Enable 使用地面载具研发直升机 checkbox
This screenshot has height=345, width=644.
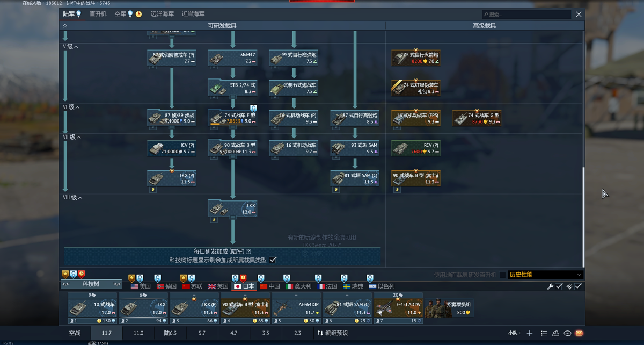coord(502,275)
